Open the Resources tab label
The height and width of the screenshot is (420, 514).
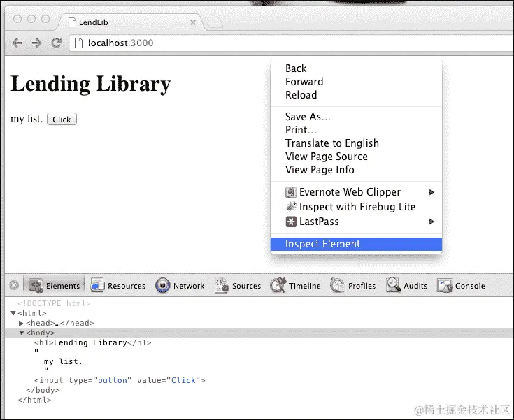(127, 286)
